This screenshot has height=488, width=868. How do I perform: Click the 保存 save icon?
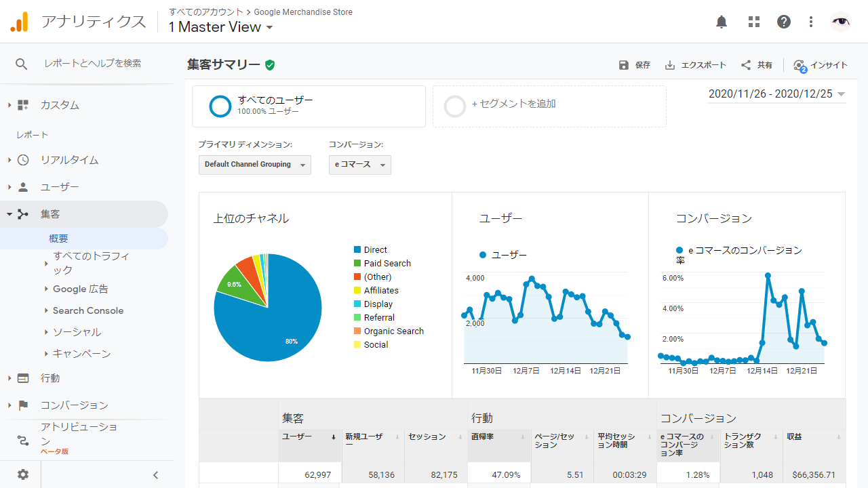coord(624,65)
